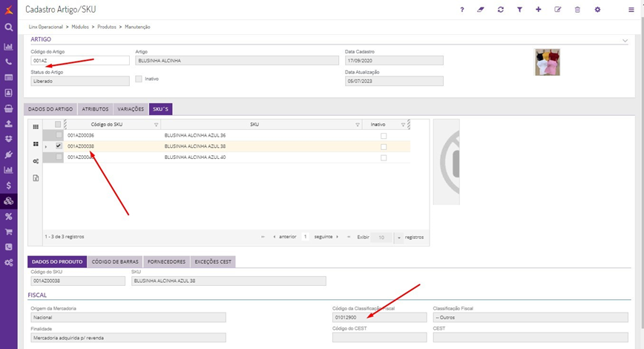Open the Código do SKU column filter
Screen dimensions: 644x349
click(x=156, y=125)
